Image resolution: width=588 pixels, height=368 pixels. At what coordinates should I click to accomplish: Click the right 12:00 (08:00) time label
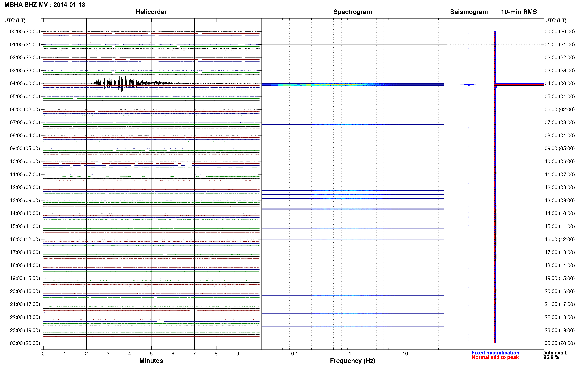click(x=560, y=187)
